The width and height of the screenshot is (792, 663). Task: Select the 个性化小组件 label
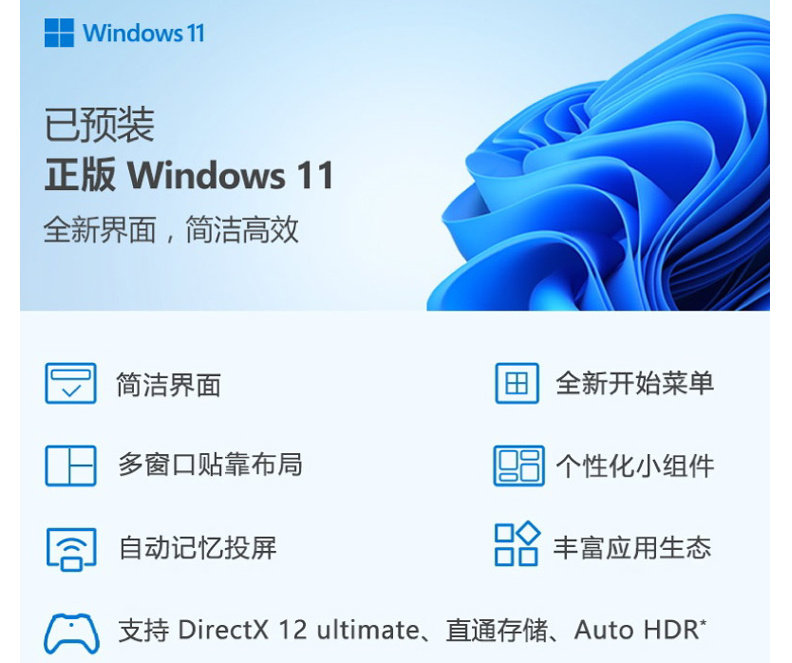pos(635,466)
